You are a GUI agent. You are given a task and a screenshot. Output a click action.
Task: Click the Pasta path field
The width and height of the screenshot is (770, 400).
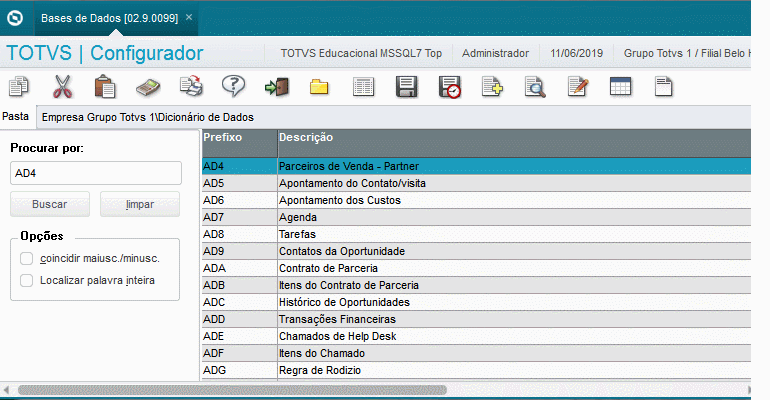393,117
